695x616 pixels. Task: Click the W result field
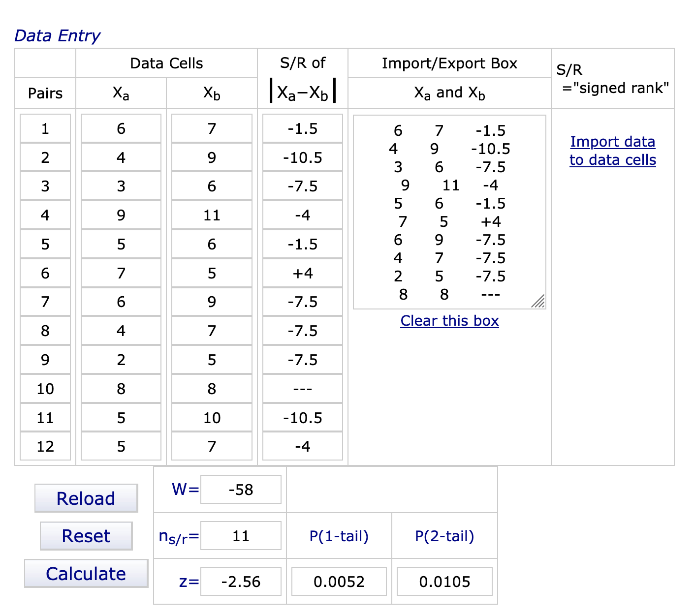[241, 490]
